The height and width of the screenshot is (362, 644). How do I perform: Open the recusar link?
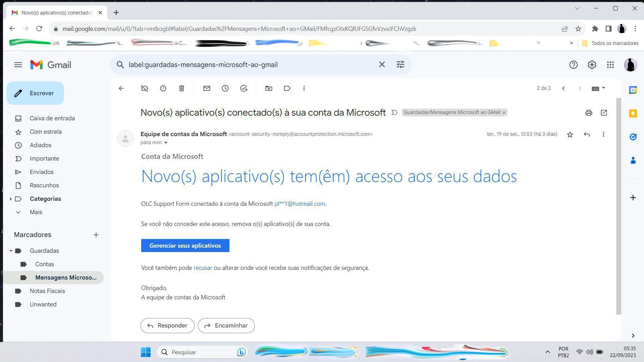pyautogui.click(x=203, y=268)
